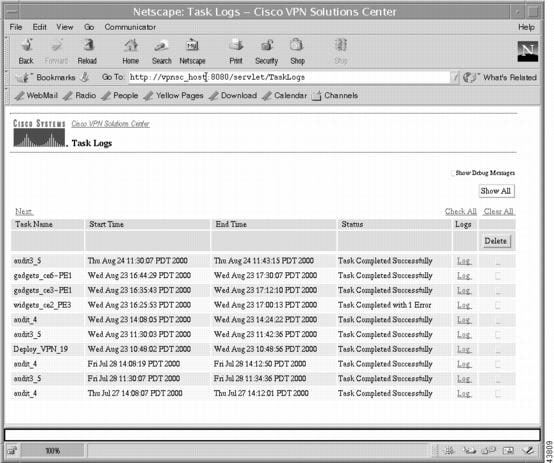
Task: Open Log link for Deploy_VPN_19
Action: pos(464,349)
